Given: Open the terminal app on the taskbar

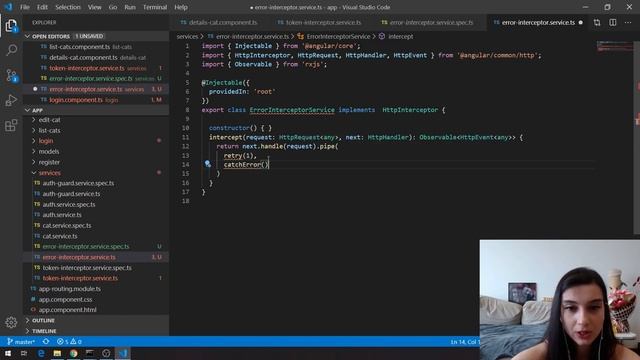Looking at the screenshot, I should click(90, 353).
